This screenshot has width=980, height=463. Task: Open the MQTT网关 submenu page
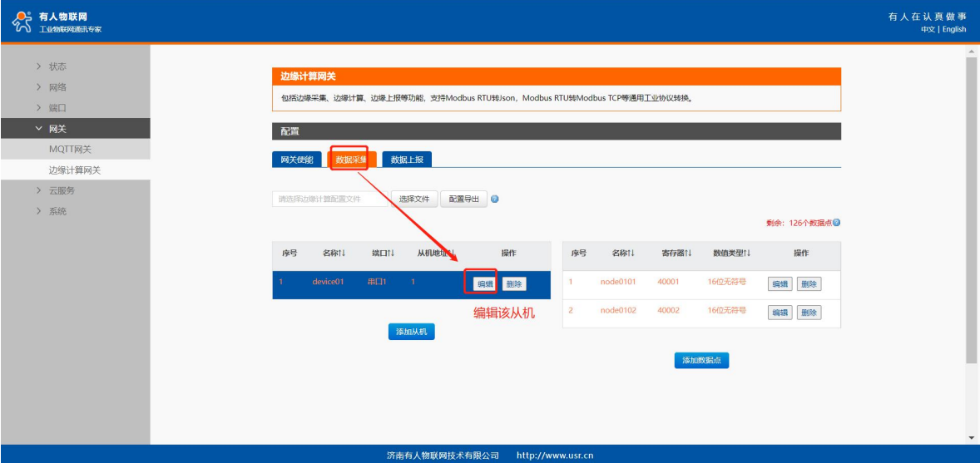(x=70, y=150)
